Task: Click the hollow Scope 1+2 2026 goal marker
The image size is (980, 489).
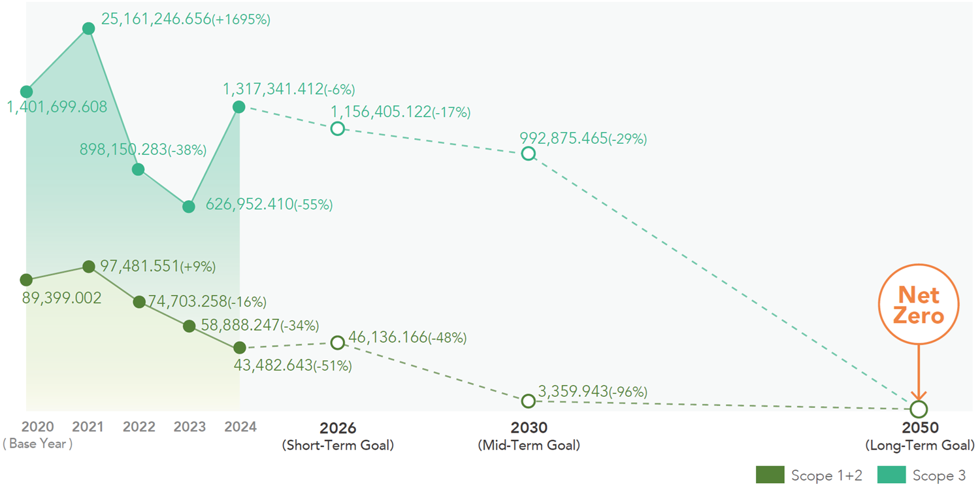Action: tap(337, 343)
